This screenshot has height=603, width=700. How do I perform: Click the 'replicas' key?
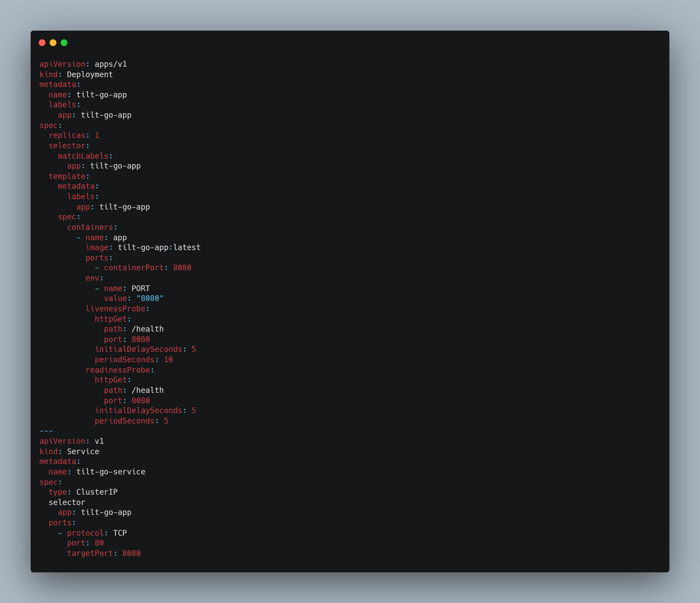pos(66,135)
